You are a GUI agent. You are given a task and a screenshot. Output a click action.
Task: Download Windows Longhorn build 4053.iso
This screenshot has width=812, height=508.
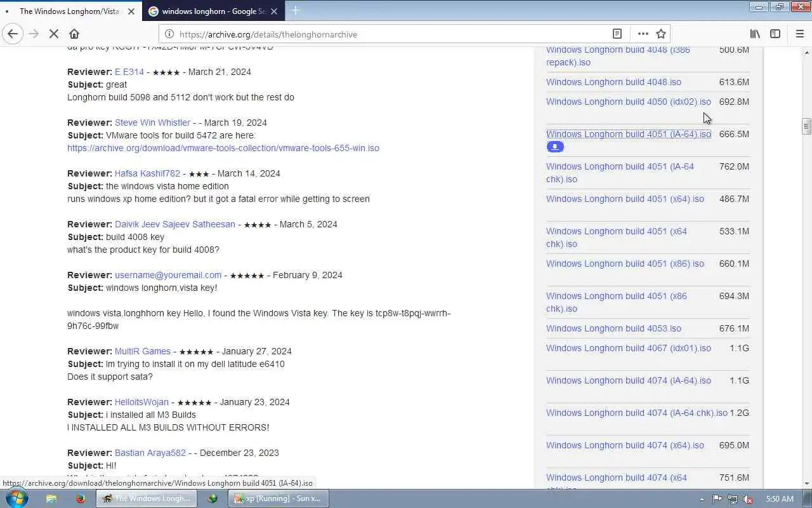point(613,328)
